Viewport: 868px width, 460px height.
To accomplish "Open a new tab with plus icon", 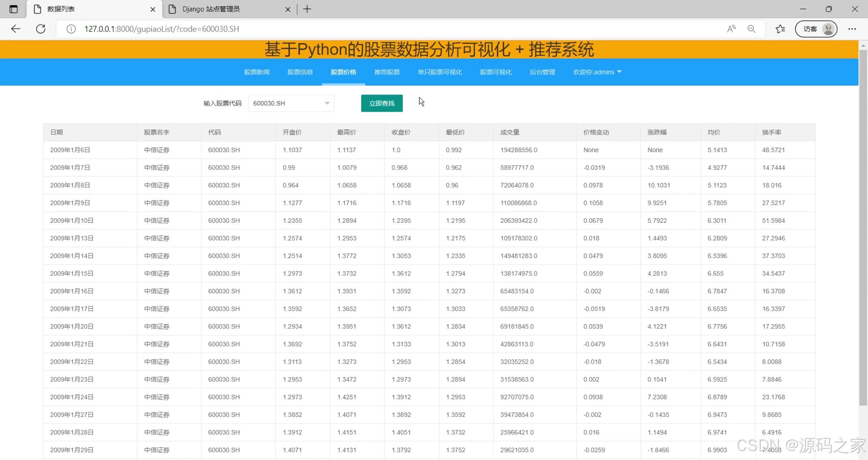I will click(307, 9).
